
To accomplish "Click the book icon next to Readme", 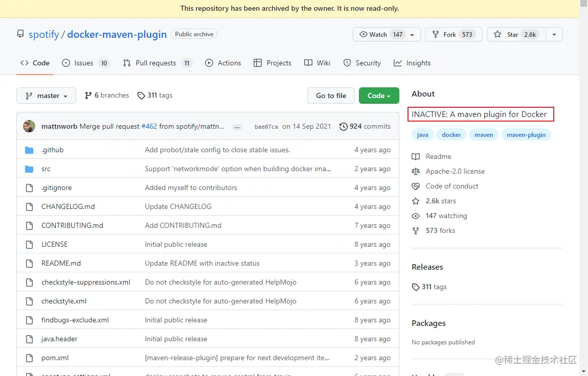I will pyautogui.click(x=416, y=156).
